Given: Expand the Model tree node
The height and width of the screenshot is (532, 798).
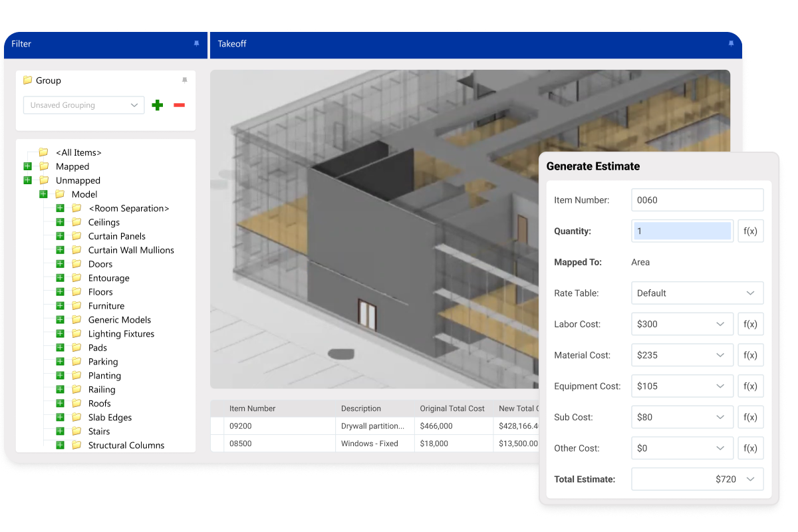Looking at the screenshot, I should [43, 194].
